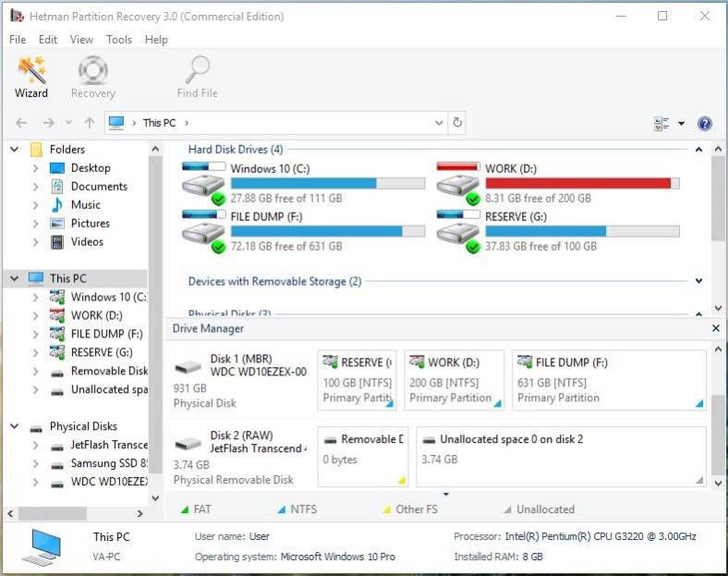
Task: Collapse the Hard Disk Drives group
Action: point(698,150)
